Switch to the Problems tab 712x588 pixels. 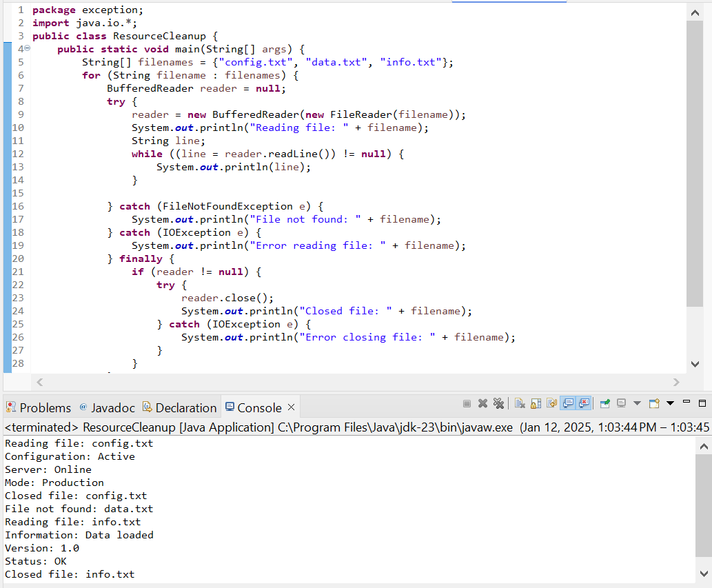pos(39,408)
